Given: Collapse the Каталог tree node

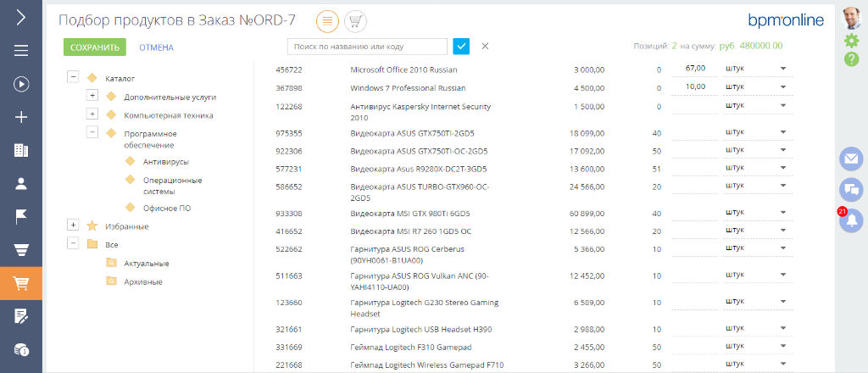Looking at the screenshot, I should (x=73, y=77).
